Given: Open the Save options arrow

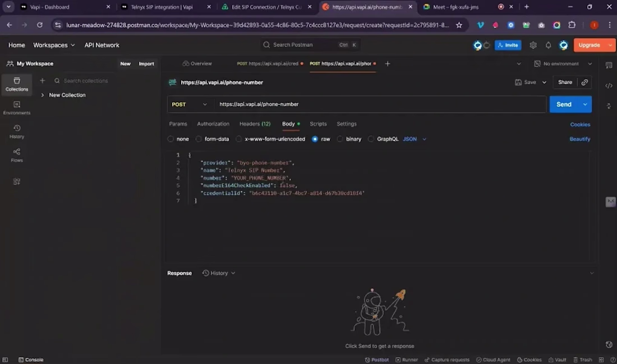Looking at the screenshot, I should click(544, 82).
